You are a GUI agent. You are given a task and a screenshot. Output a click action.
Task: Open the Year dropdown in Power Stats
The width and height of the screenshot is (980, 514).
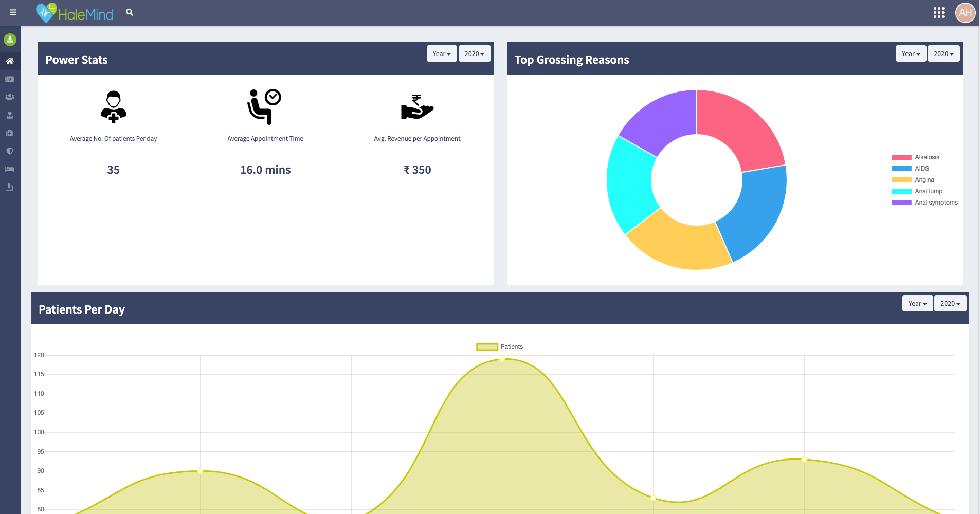pyautogui.click(x=441, y=53)
